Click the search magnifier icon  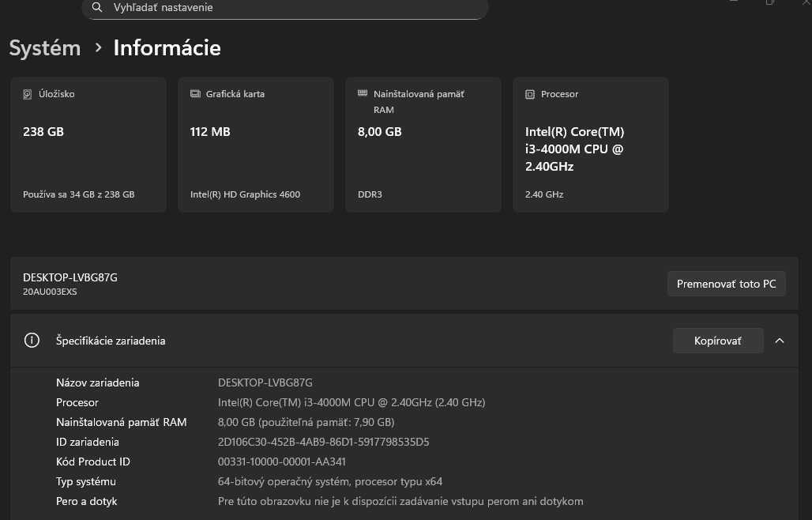tap(97, 7)
